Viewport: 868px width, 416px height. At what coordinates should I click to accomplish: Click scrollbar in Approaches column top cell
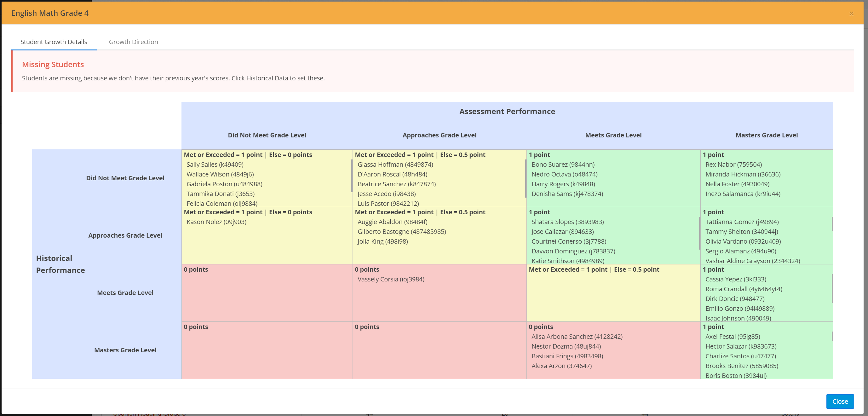tap(525, 178)
